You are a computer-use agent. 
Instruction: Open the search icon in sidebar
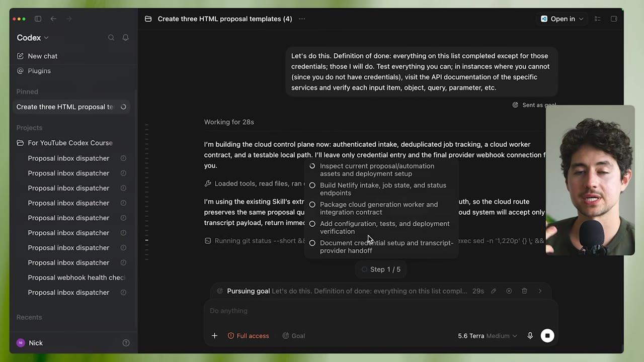pos(111,38)
